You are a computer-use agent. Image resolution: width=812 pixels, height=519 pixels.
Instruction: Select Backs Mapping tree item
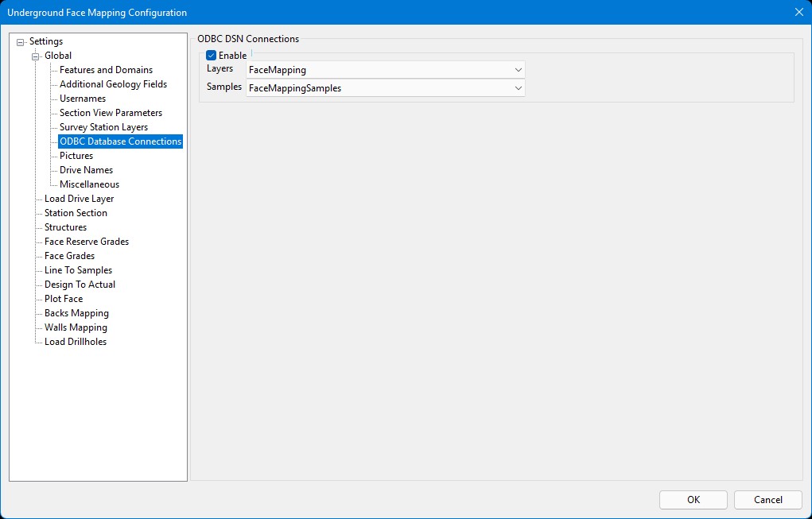click(x=76, y=313)
